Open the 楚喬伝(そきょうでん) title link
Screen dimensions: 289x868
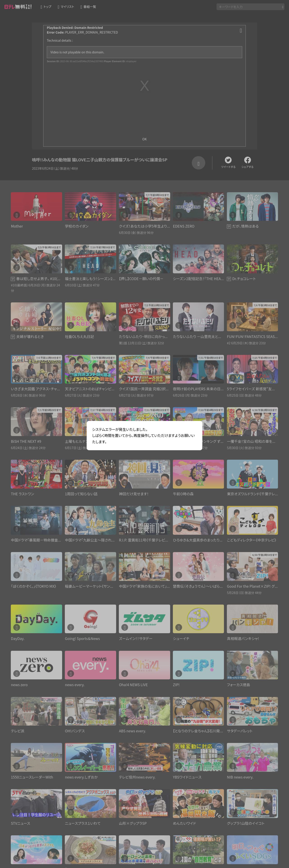coord(198,586)
